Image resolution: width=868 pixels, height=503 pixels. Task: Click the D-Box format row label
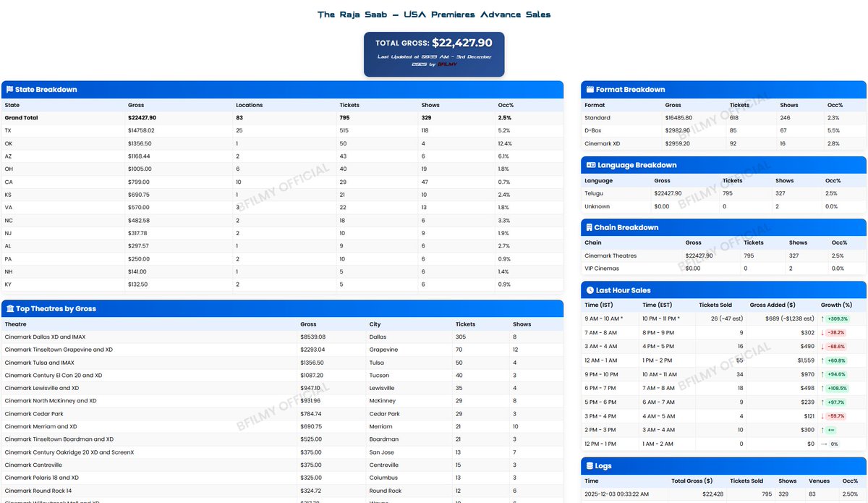coord(593,131)
